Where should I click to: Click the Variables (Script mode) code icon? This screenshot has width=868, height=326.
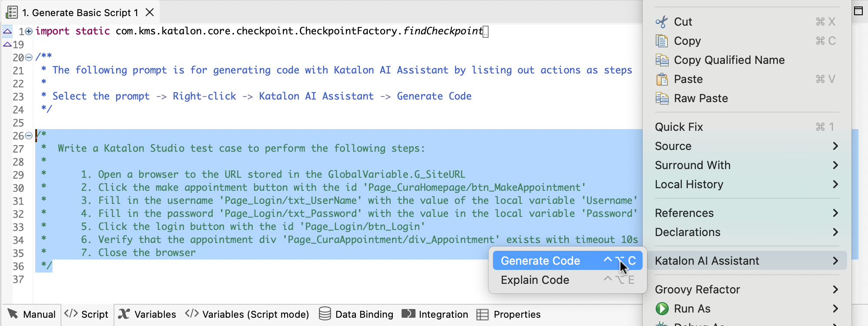coord(192,313)
